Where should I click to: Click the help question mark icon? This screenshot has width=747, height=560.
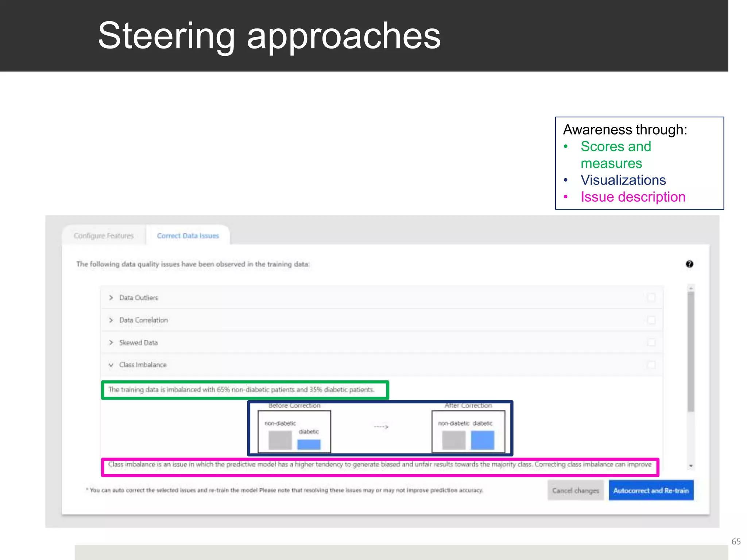pos(689,264)
